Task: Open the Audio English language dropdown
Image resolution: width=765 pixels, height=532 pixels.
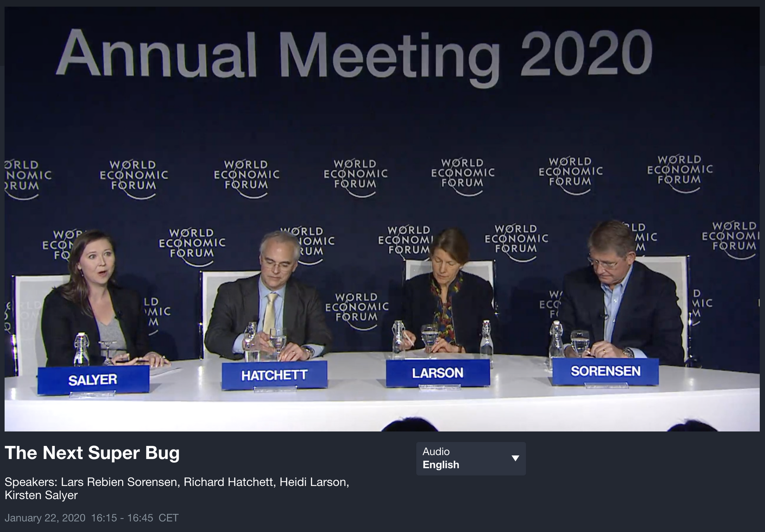Action: pos(471,459)
